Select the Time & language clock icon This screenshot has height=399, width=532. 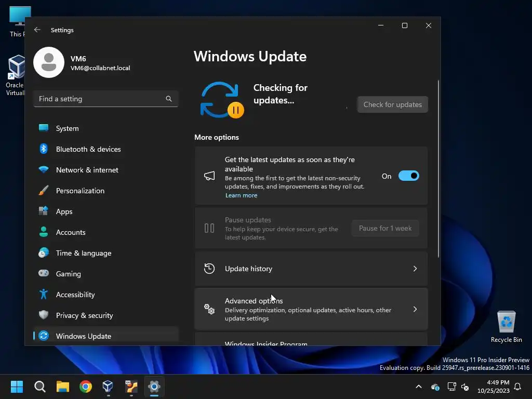[x=44, y=253]
